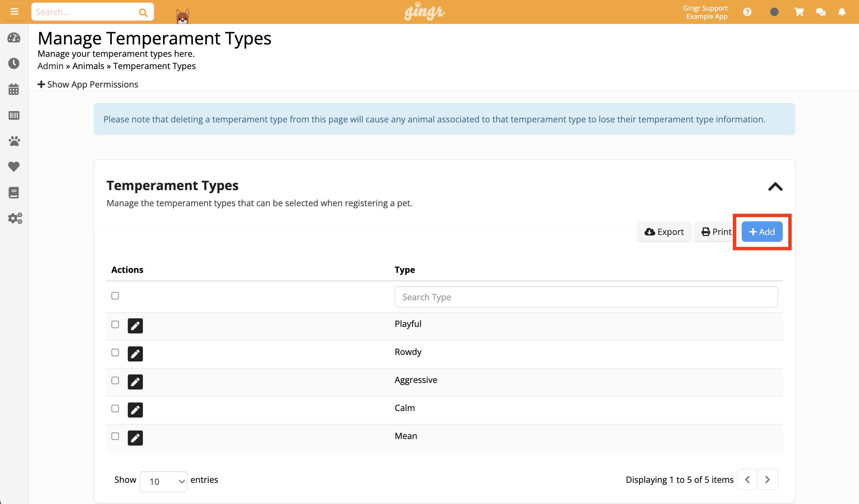
Task: Click the Aggressive type text
Action: click(x=416, y=380)
